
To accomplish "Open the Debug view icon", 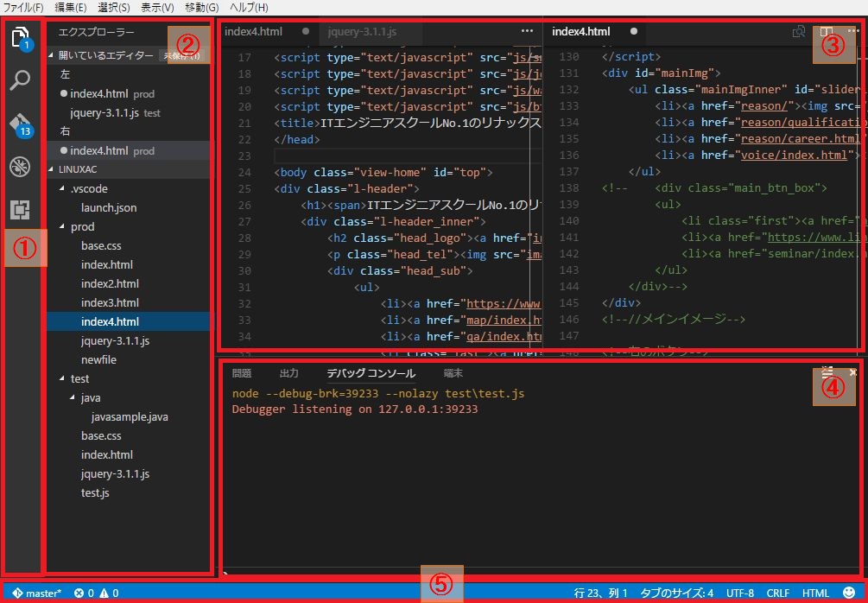I will point(20,167).
